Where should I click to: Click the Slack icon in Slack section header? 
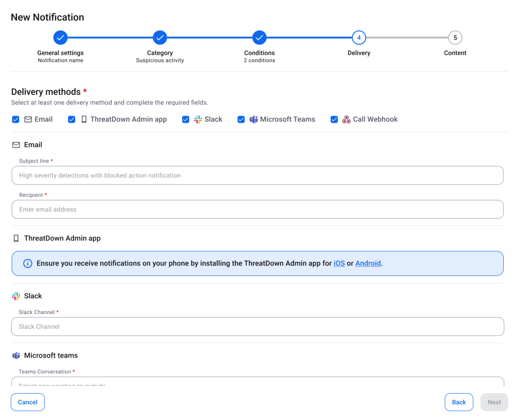pos(16,296)
